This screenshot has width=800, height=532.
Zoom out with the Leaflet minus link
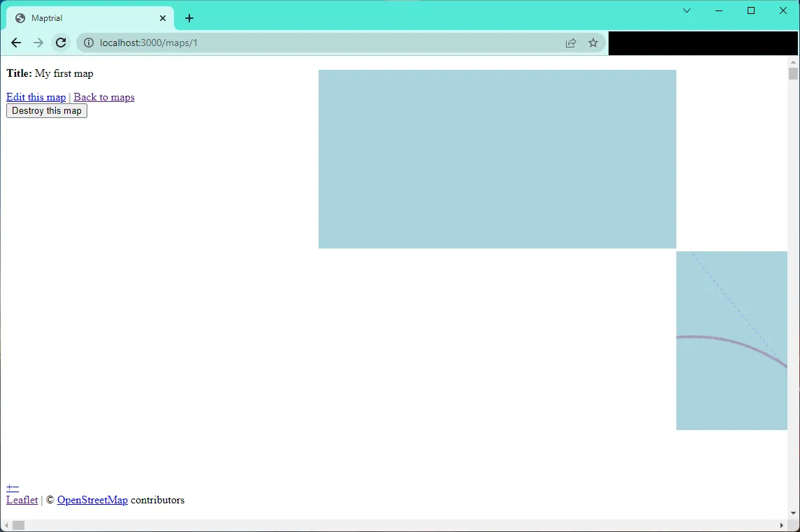[x=16, y=487]
